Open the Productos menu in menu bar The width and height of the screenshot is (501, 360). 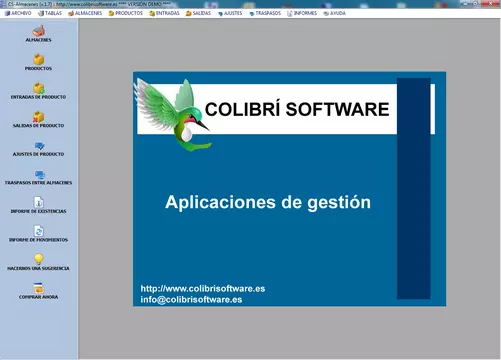(126, 13)
